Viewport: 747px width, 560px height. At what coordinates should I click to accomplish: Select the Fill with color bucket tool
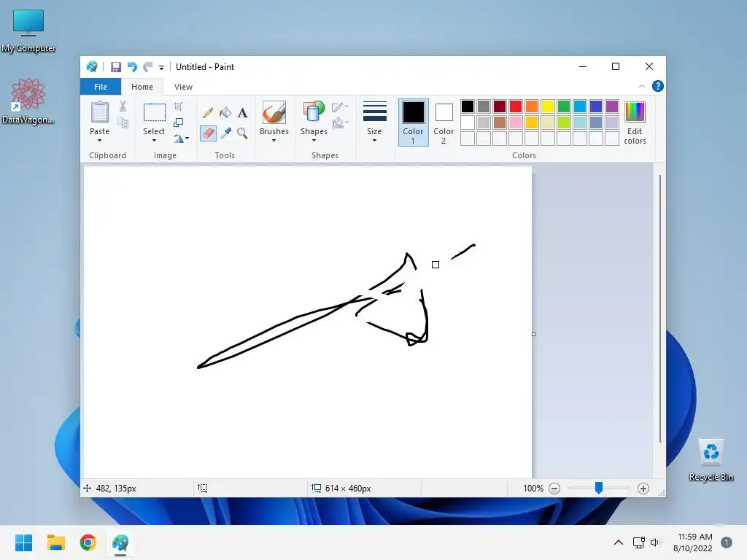pos(225,113)
